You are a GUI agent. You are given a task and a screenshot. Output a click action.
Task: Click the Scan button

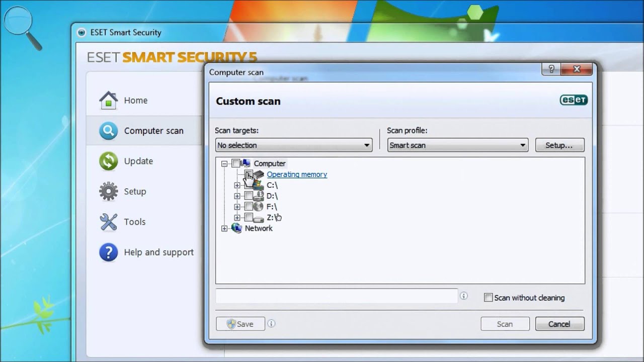[505, 324]
